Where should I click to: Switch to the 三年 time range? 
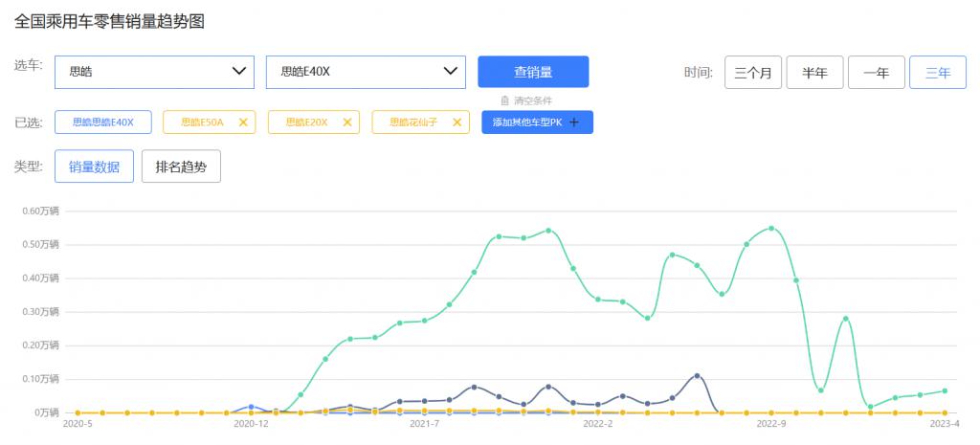click(x=937, y=73)
